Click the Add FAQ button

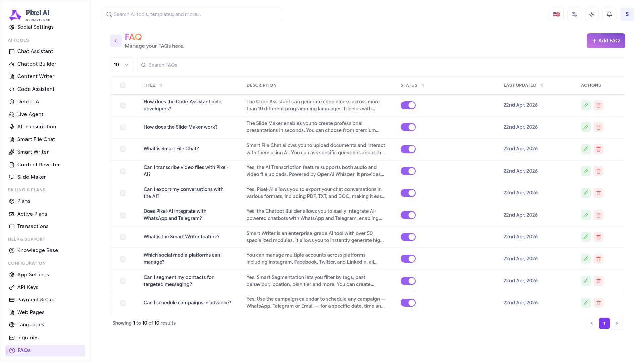pyautogui.click(x=606, y=41)
